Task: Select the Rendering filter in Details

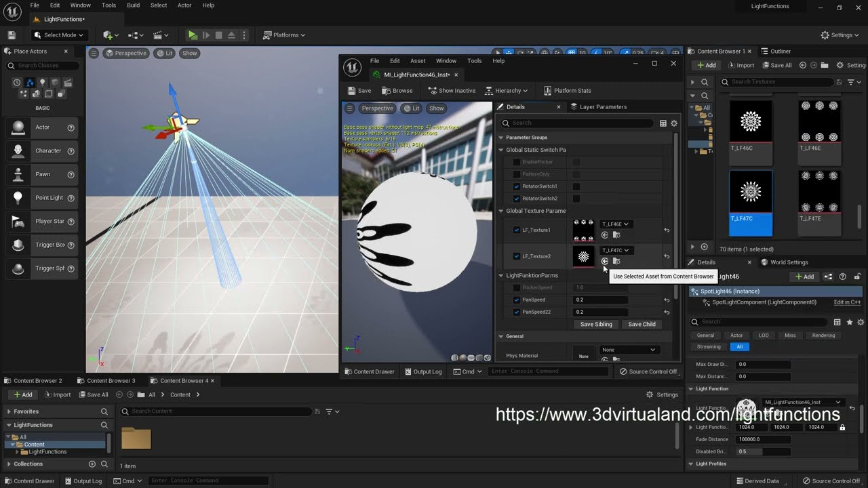Action: 823,335
